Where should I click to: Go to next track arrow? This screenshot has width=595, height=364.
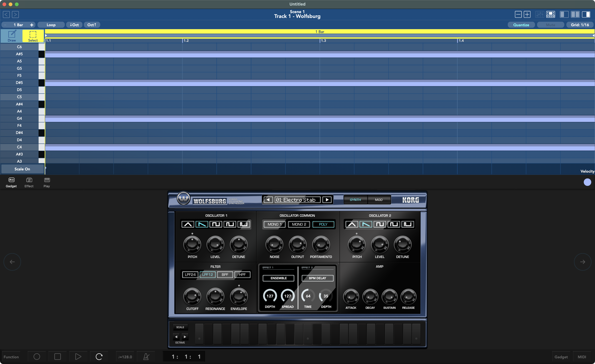pyautogui.click(x=15, y=15)
